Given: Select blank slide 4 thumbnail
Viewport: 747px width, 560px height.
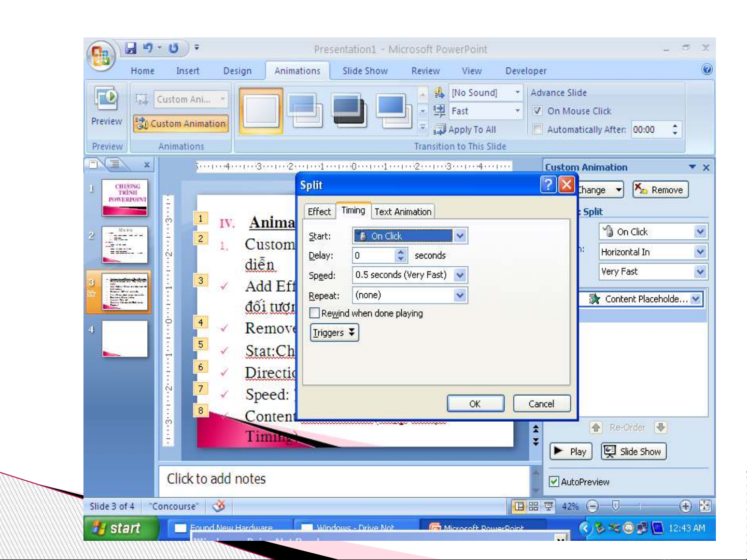Looking at the screenshot, I should (x=124, y=339).
